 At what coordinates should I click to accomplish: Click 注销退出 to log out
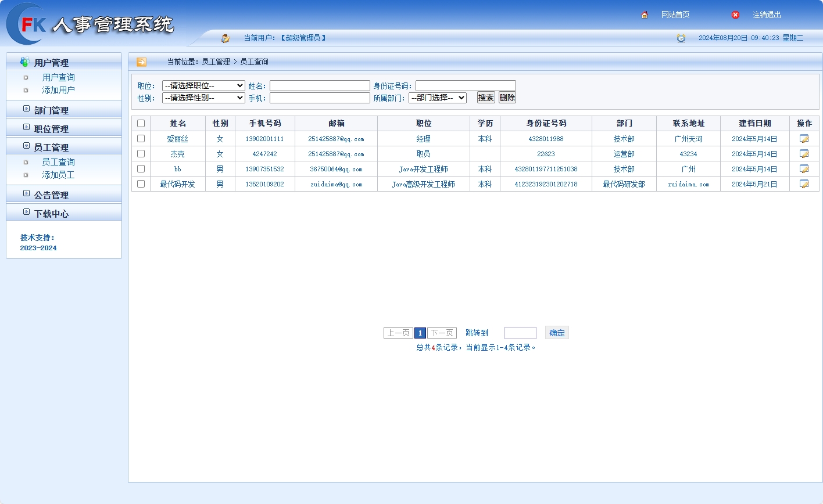coord(767,15)
